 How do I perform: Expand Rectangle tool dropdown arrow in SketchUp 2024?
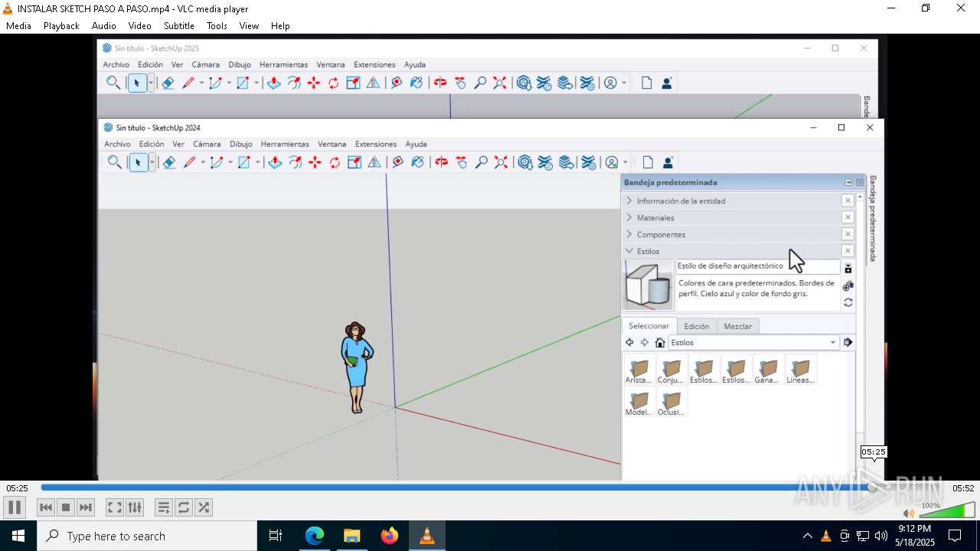pyautogui.click(x=258, y=162)
